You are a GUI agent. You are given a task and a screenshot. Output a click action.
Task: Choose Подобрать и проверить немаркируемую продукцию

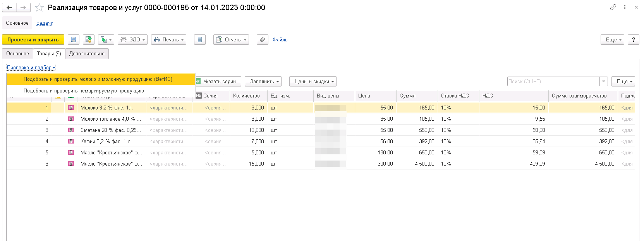84,91
